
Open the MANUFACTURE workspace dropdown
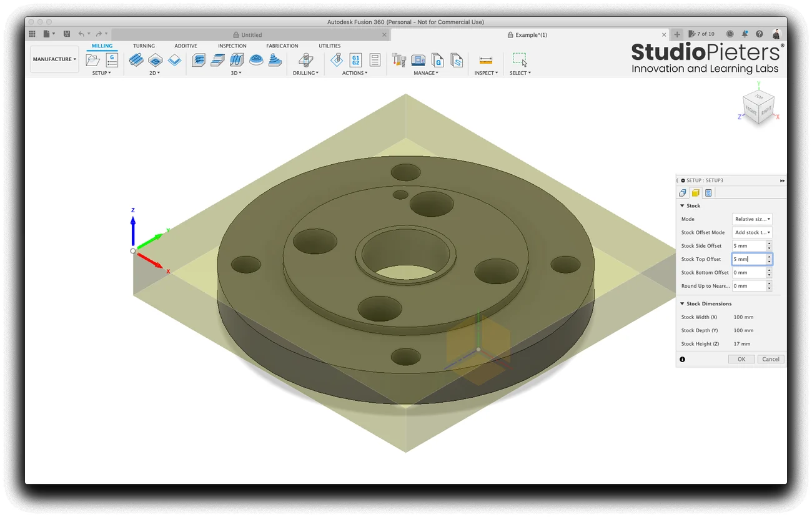(x=54, y=59)
